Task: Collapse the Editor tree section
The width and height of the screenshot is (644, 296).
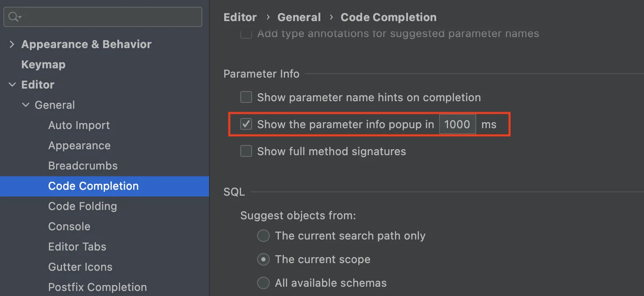Action: point(12,85)
